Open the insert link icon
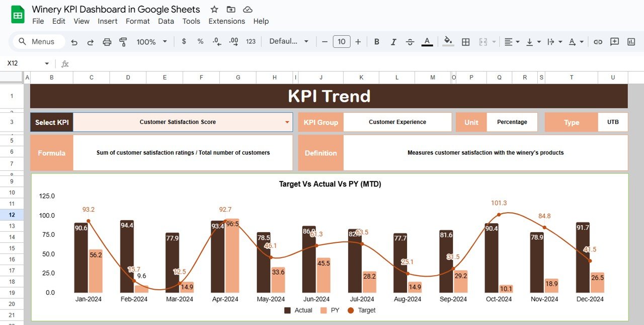 [598, 42]
